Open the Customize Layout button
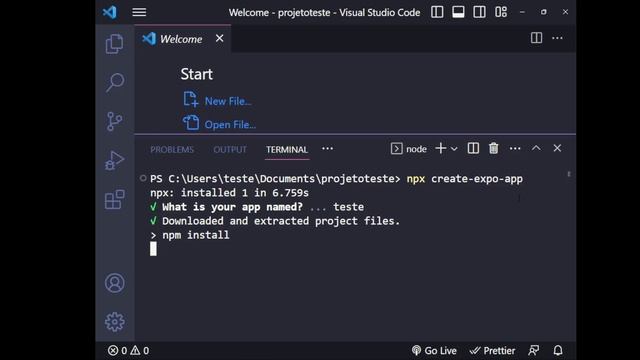 click(501, 12)
